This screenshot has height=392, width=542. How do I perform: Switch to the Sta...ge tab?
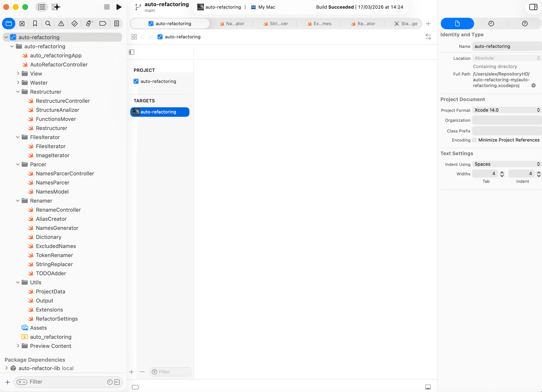tap(406, 23)
